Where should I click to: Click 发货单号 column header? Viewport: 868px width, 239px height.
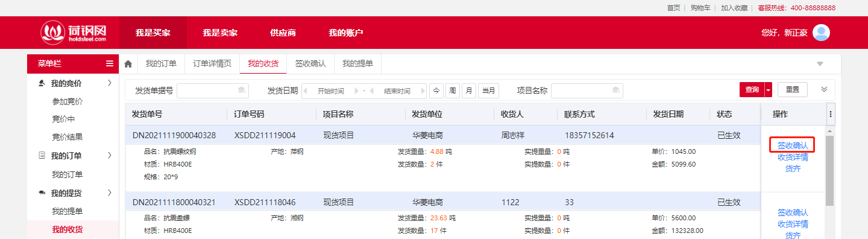click(x=147, y=114)
